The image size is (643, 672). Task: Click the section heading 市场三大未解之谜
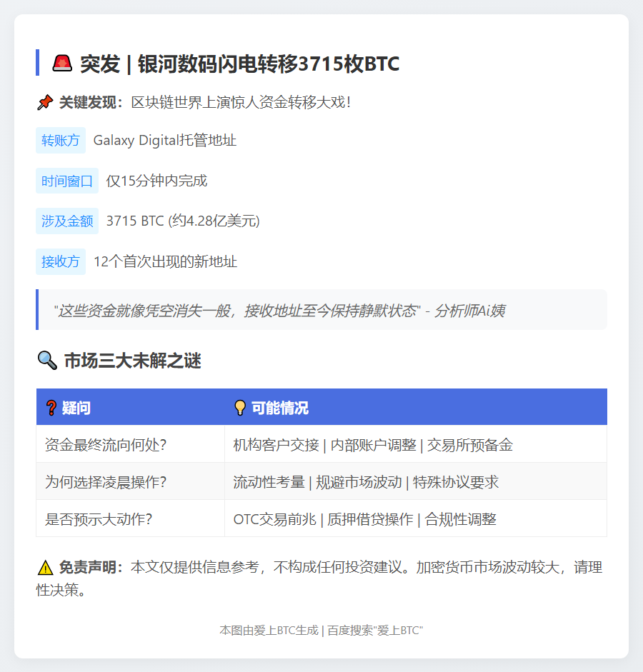[x=132, y=361]
